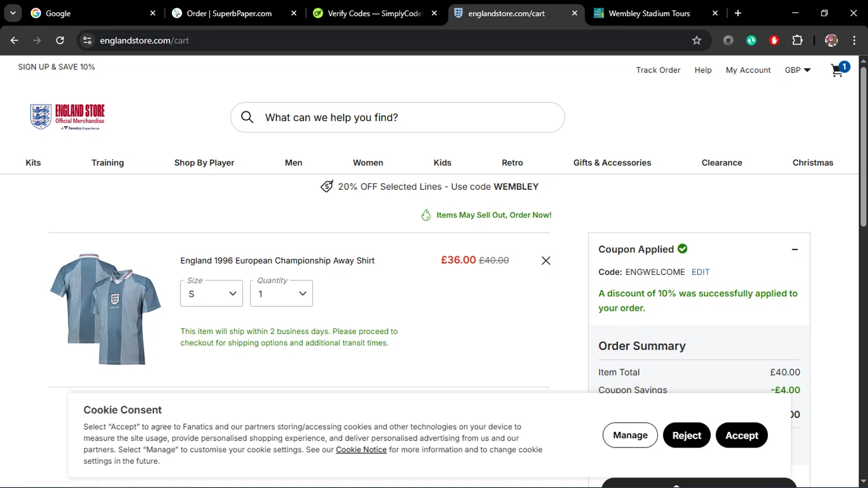Click the green coupon applied checkmark

point(683,248)
